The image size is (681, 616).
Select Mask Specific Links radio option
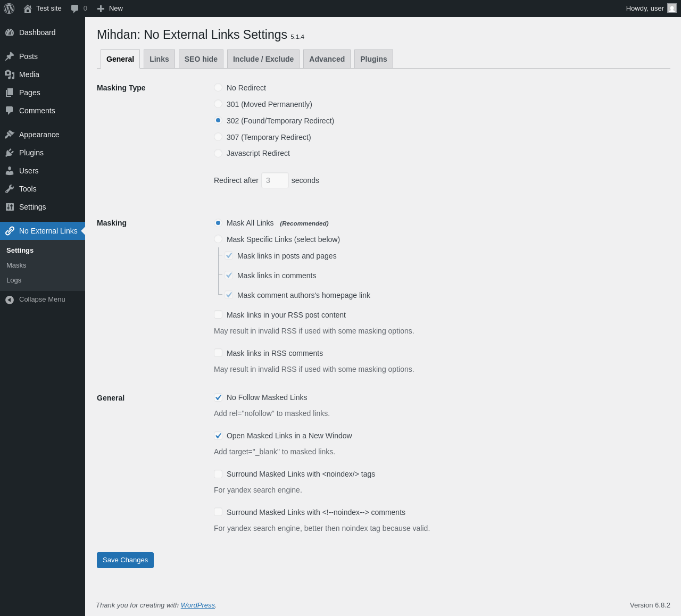point(218,239)
